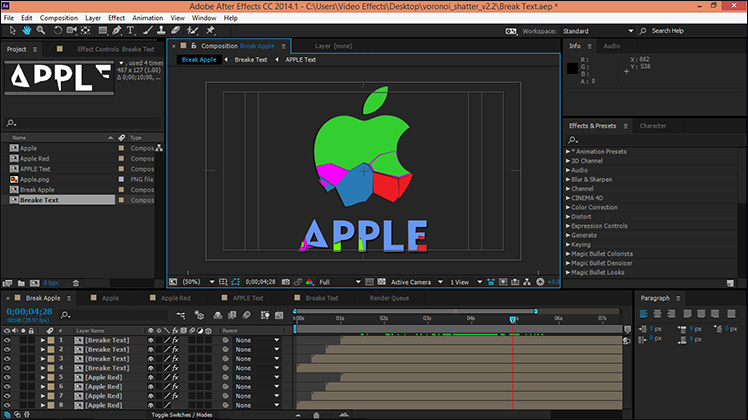The height and width of the screenshot is (420, 748).
Task: Click left align text in Paragraph panel
Action: (x=644, y=314)
